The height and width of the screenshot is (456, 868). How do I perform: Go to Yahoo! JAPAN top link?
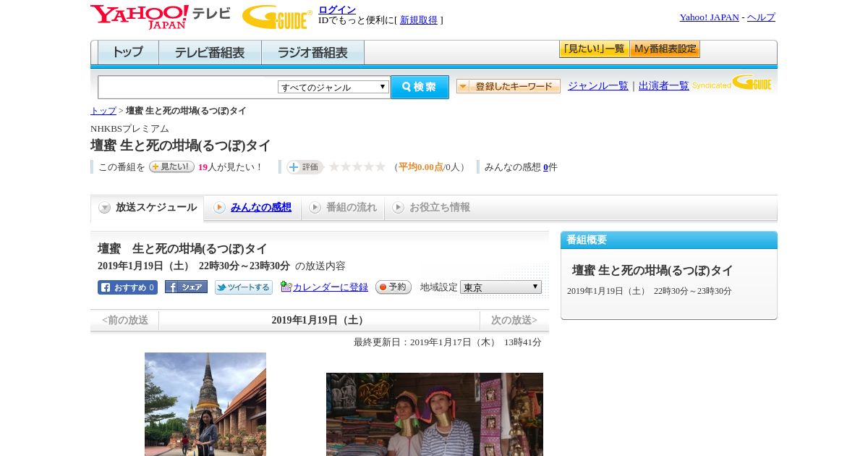709,17
